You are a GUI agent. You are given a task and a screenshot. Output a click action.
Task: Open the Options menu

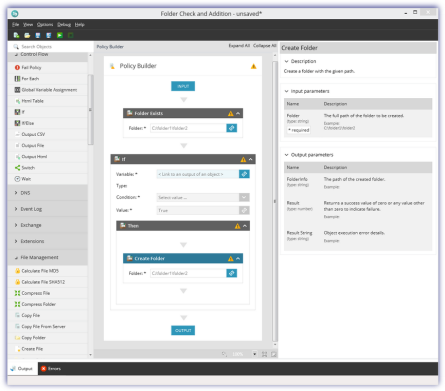tap(45, 25)
